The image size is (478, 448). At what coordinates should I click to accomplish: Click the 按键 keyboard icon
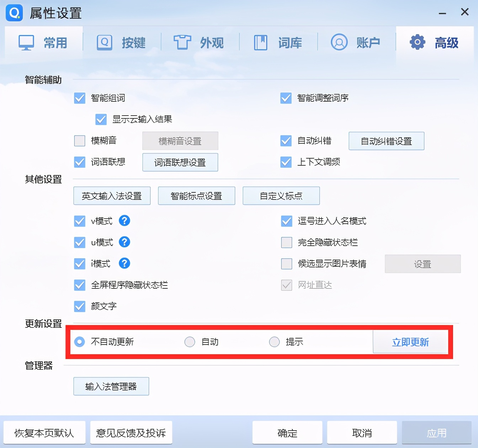[x=104, y=42]
